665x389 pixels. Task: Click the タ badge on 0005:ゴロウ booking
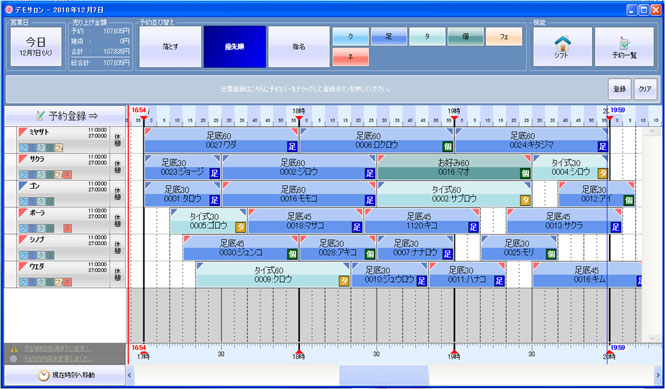(x=240, y=227)
